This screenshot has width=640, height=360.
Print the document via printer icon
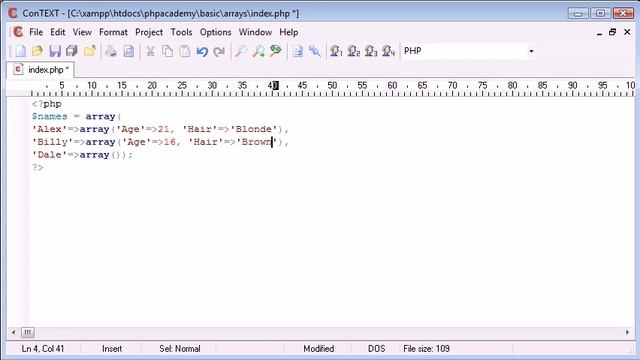pyautogui.click(x=111, y=51)
